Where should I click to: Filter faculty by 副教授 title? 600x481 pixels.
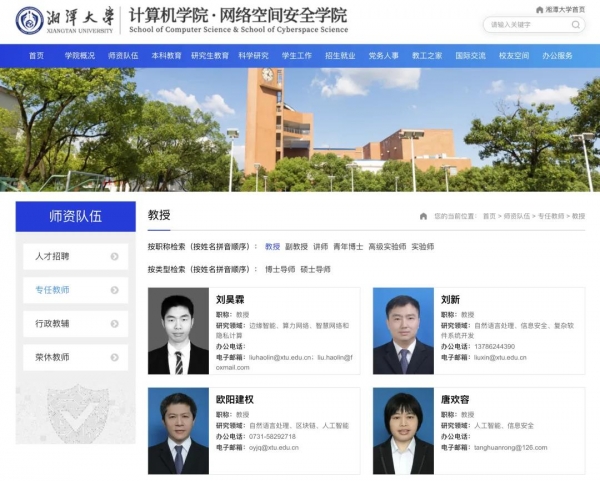296,246
